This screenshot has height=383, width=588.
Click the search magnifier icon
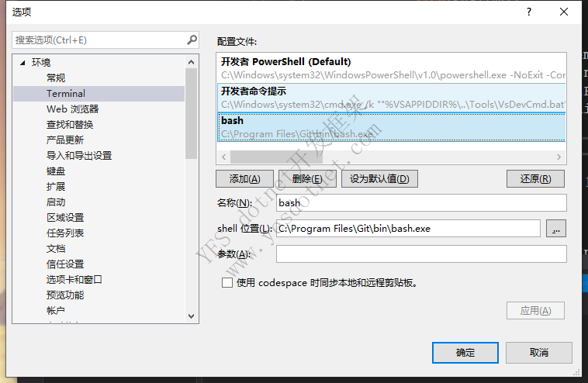[192, 40]
